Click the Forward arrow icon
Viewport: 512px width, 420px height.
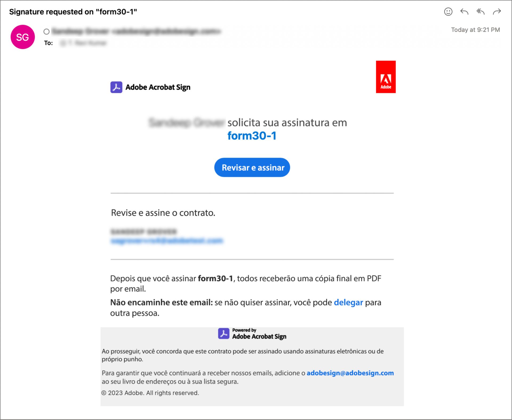click(x=497, y=12)
